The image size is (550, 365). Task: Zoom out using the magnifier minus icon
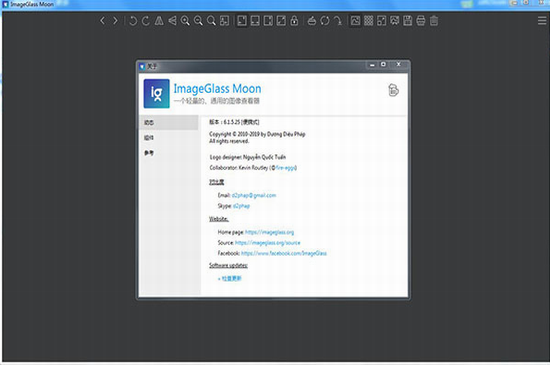click(199, 21)
